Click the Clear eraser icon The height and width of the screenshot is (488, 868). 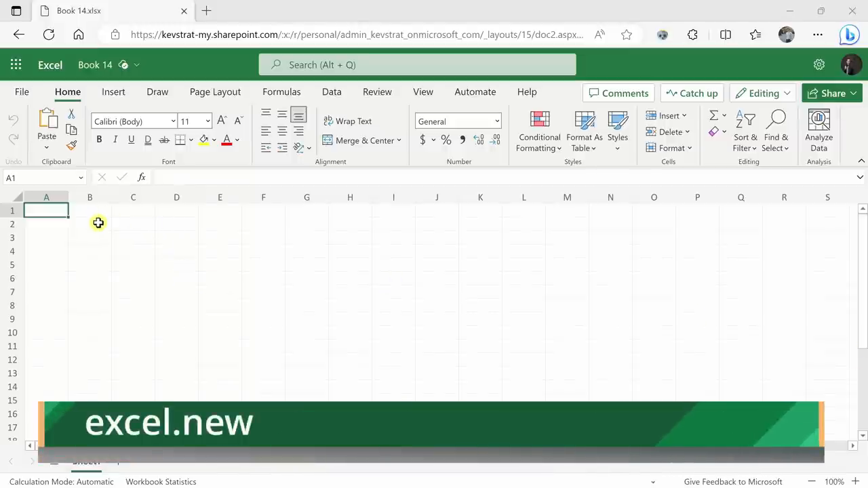click(713, 131)
